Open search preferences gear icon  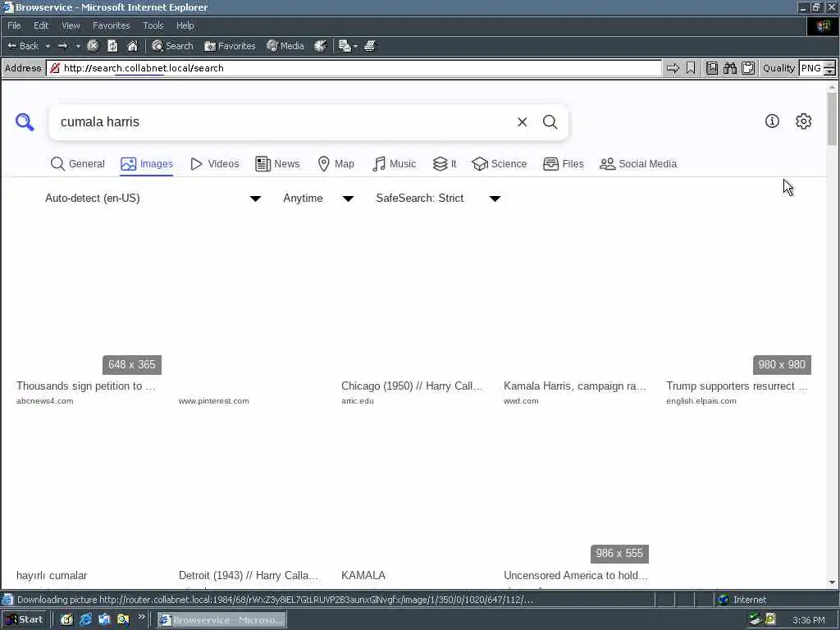(804, 121)
